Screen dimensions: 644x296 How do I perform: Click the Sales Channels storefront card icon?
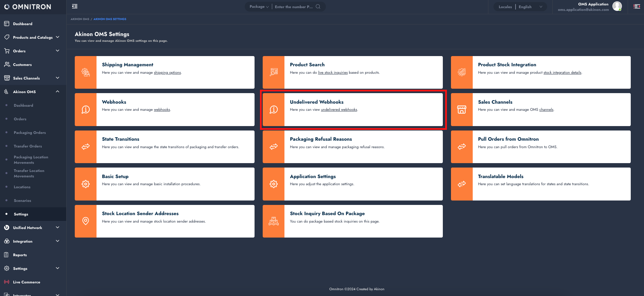tap(462, 109)
